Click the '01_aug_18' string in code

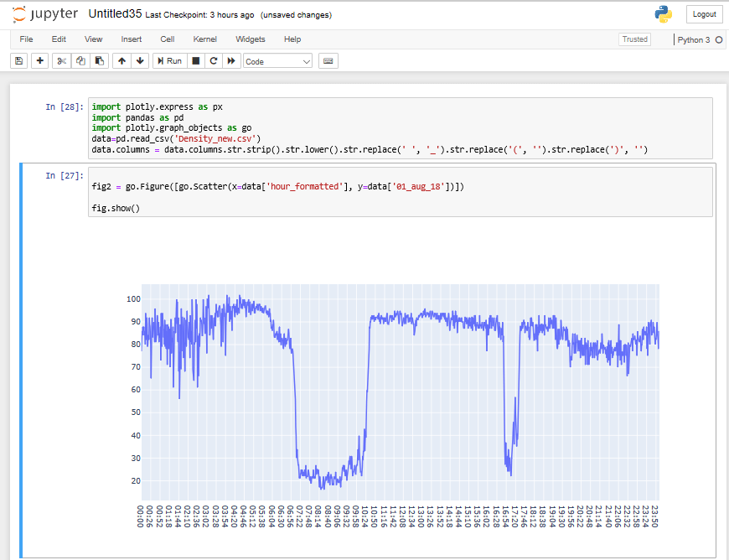[x=419, y=186]
